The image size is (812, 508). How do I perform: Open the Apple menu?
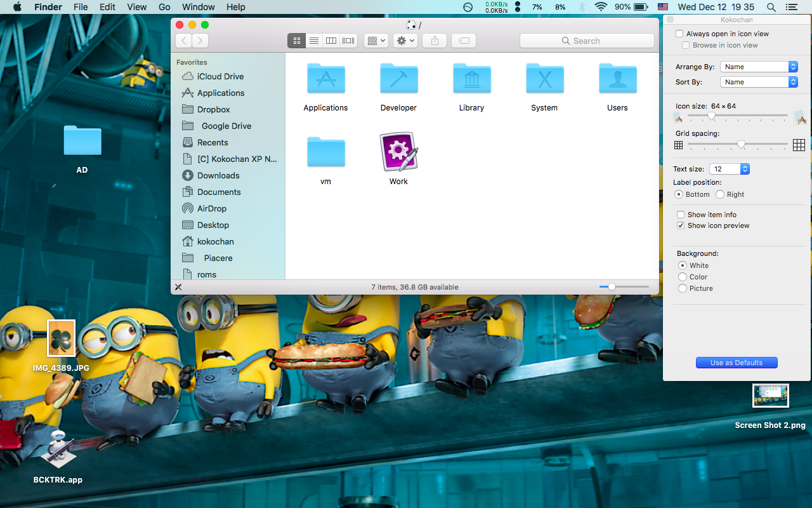[17, 7]
